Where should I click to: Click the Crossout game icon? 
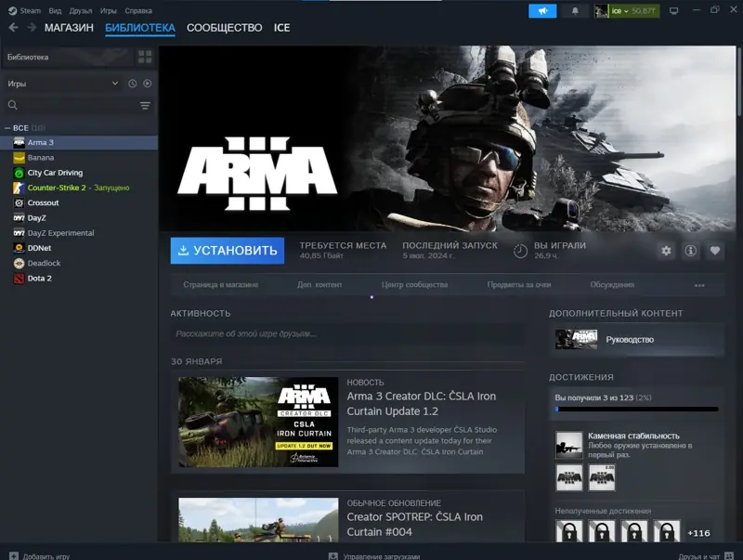tap(19, 202)
